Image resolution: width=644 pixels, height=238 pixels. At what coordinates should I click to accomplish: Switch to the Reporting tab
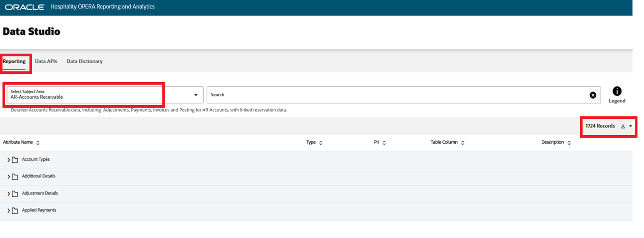[14, 61]
